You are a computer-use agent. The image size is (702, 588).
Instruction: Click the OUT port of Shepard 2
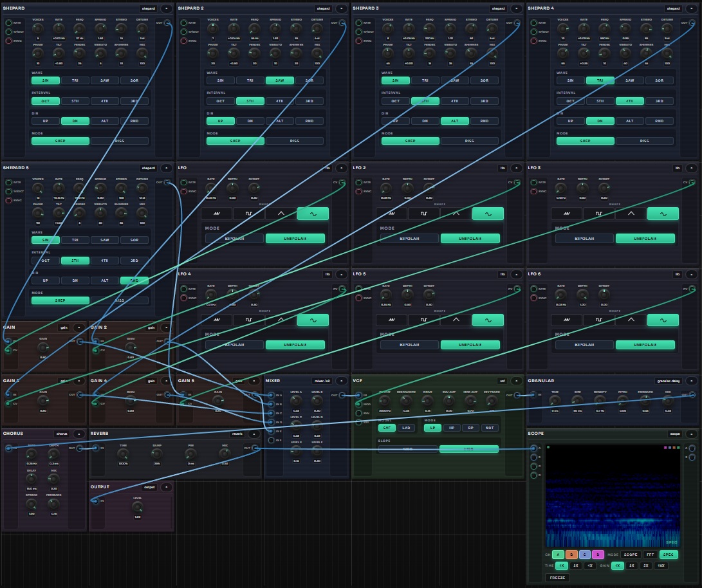tap(342, 23)
